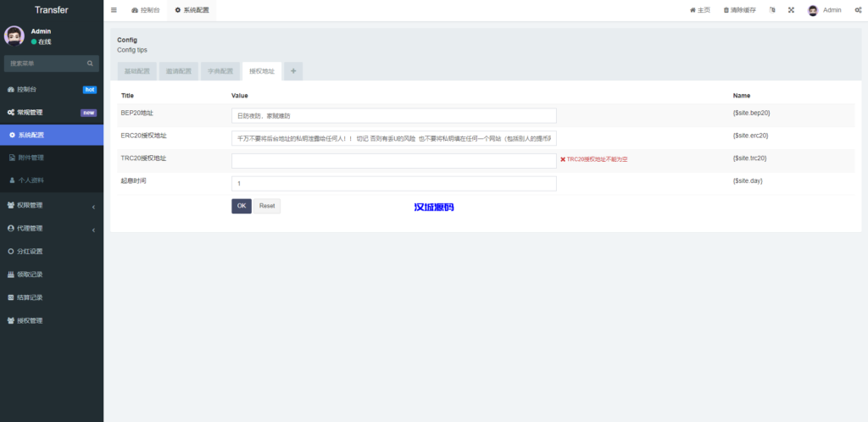This screenshot has width=868, height=422.
Task: Go to 主页 home link
Action: point(700,10)
